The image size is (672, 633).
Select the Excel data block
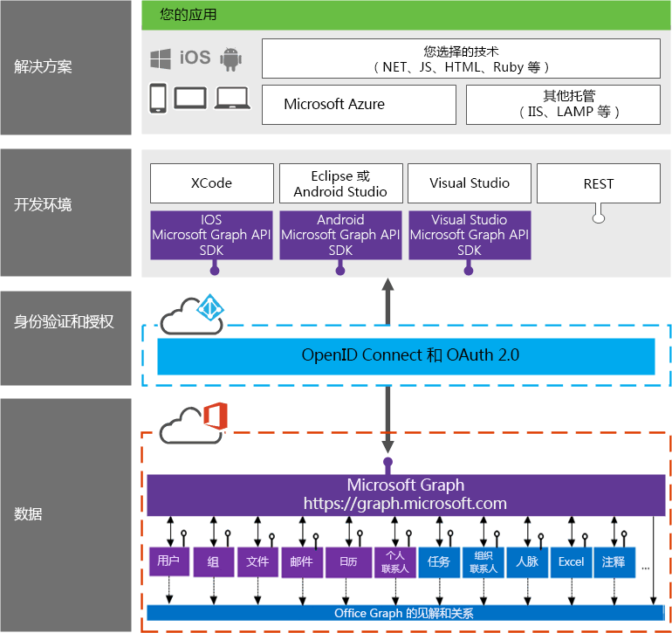571,561
